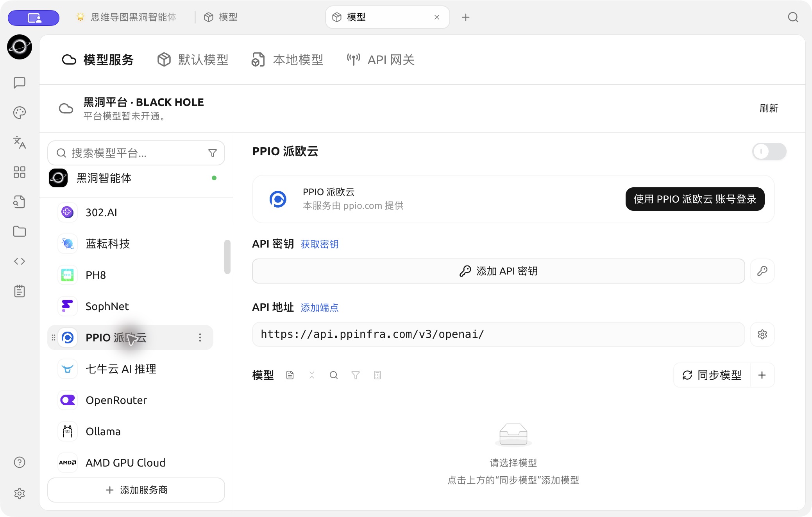Viewport: 812px width, 517px height.
Task: Click the key icon beside API key field
Action: click(762, 271)
